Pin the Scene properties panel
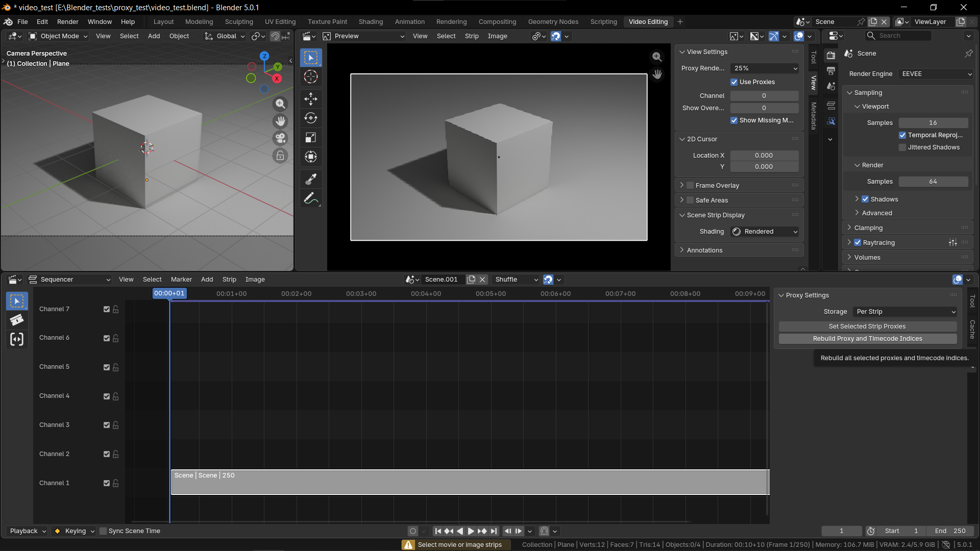This screenshot has height=551, width=980. (968, 54)
